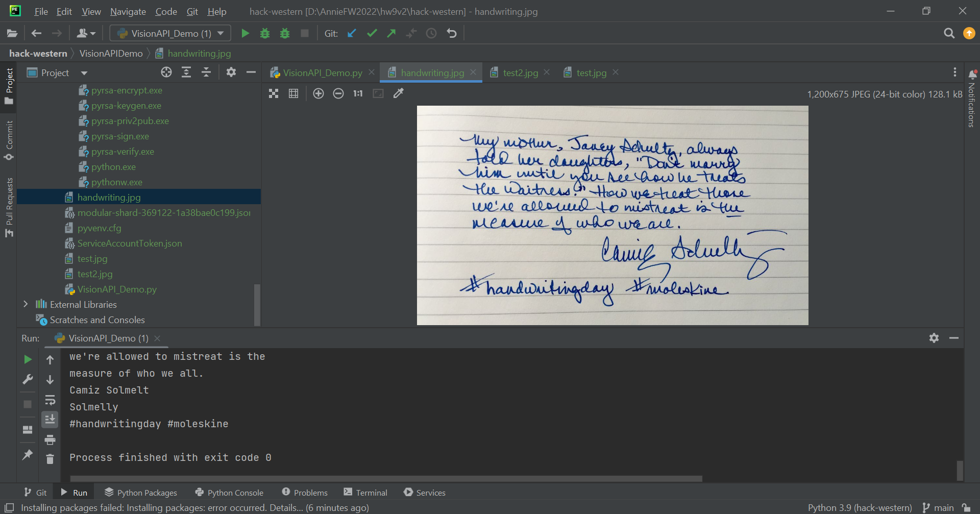Click the Search Everywhere magnifier icon
Image resolution: width=980 pixels, height=514 pixels.
tap(949, 33)
